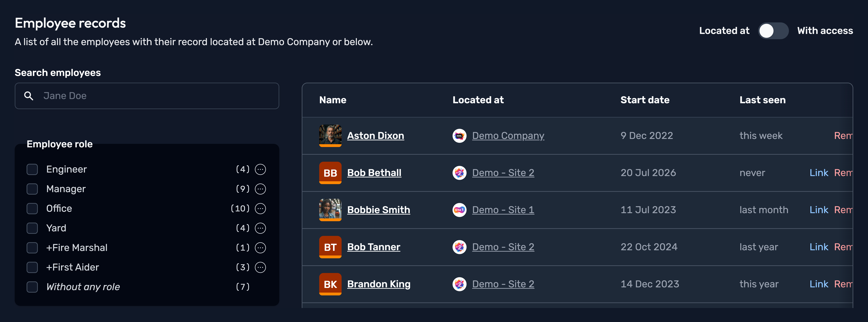Click Link for Bob Tanner
The image size is (868, 322).
[818, 247]
